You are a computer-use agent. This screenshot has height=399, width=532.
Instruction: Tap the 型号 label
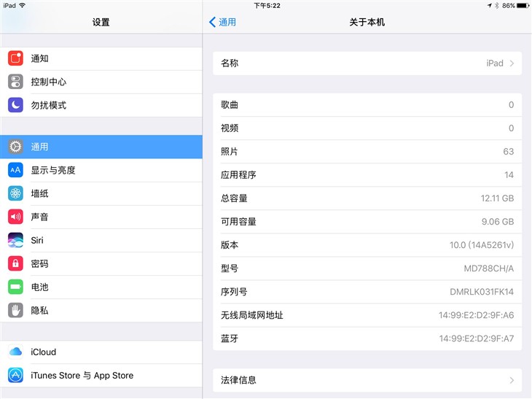click(x=230, y=268)
